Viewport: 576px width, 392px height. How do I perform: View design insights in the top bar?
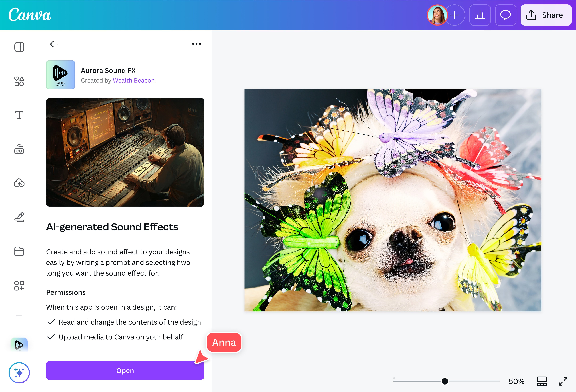[x=480, y=15]
